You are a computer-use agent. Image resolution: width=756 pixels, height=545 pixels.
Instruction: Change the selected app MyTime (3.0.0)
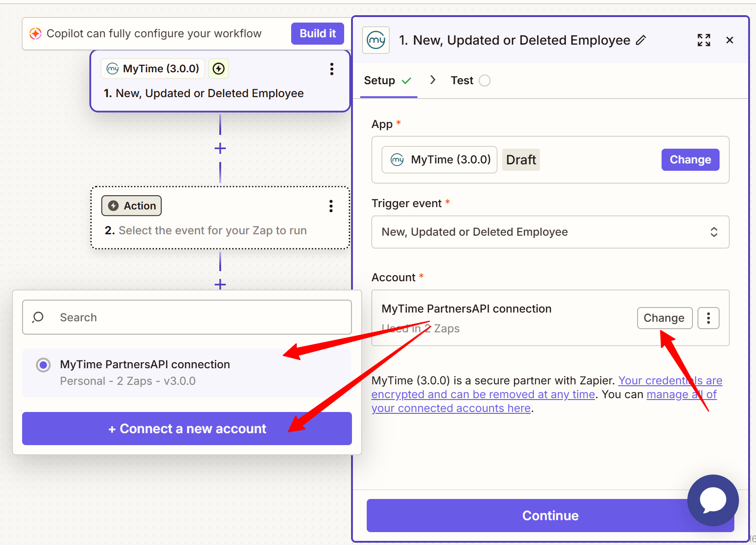point(690,160)
